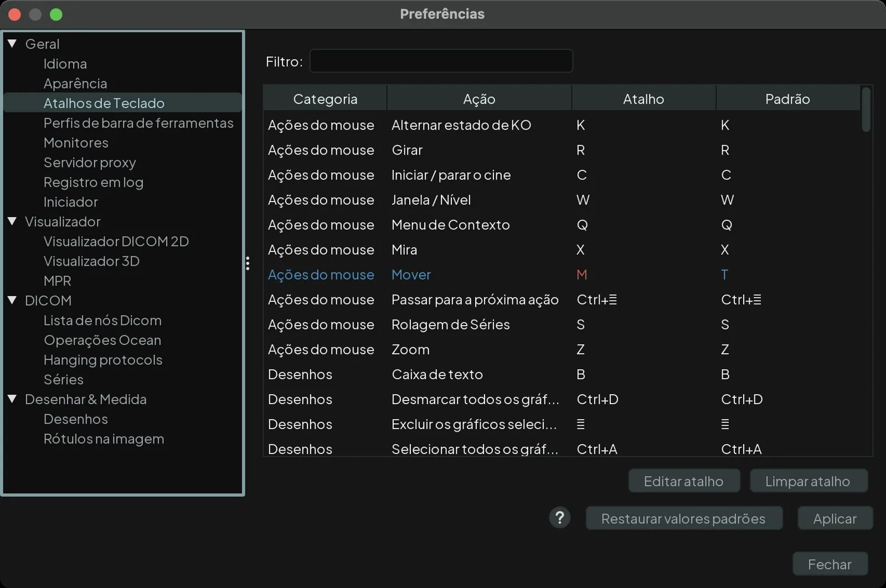This screenshot has height=588, width=886.
Task: Collapse the Desenhar & Medida section
Action: [12, 399]
